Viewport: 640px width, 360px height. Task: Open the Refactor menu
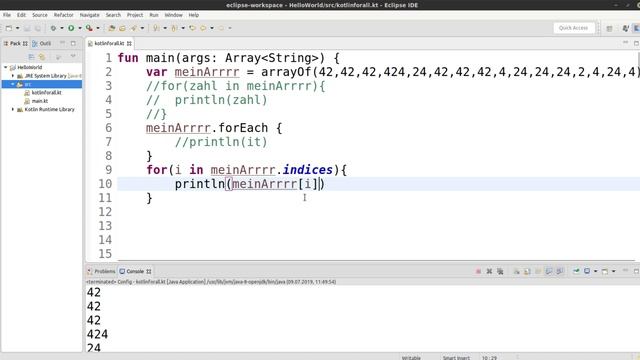point(64,15)
